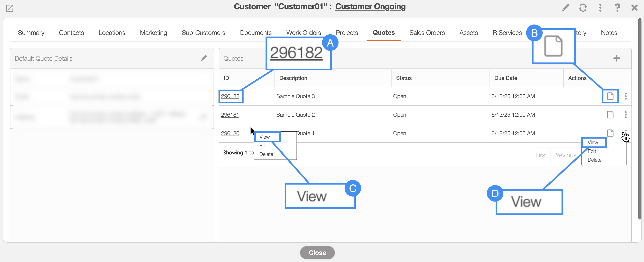Open three-dot menu for quote 296181

626,115
